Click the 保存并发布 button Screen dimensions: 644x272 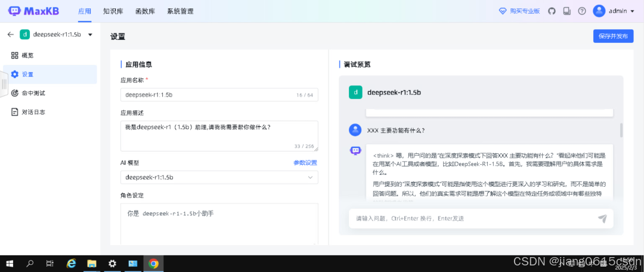pos(613,36)
